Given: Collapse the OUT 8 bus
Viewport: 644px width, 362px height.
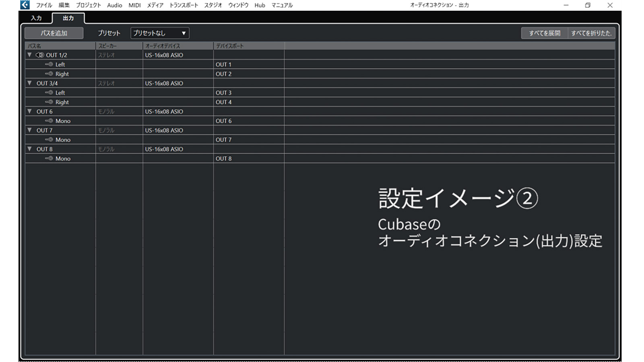Looking at the screenshot, I should tap(29, 149).
